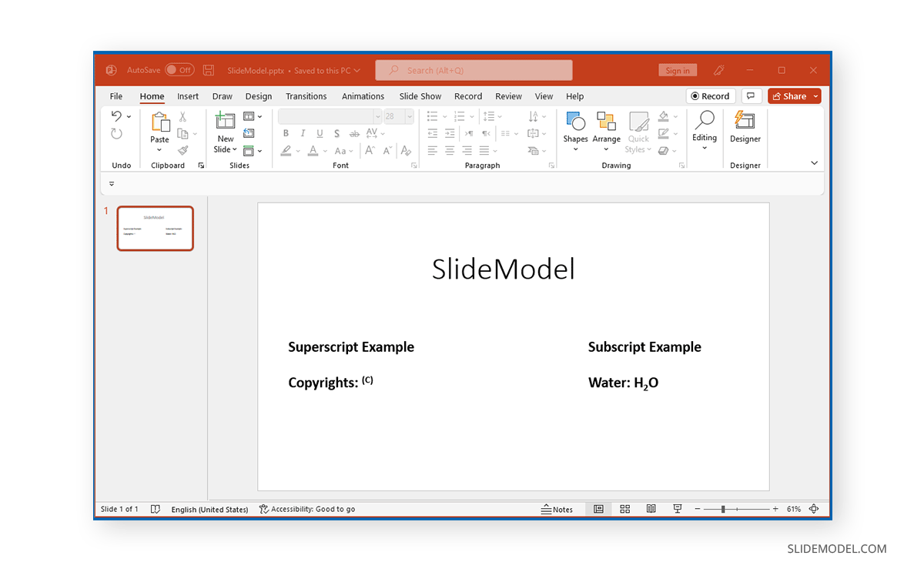Open the Slide Sorter view icon
The height and width of the screenshot is (572, 924).
point(624,509)
